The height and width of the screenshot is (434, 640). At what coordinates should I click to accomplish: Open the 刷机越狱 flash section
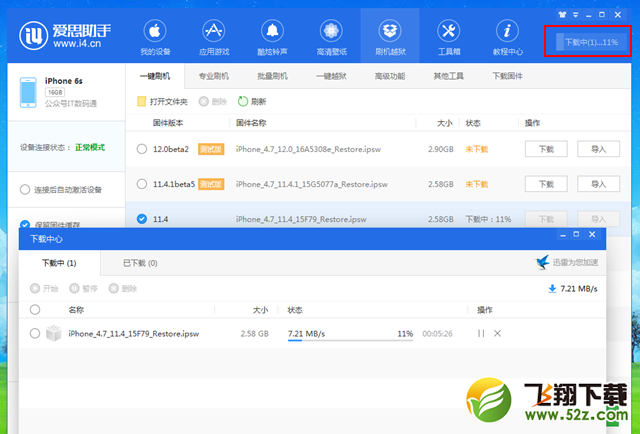pyautogui.click(x=390, y=38)
